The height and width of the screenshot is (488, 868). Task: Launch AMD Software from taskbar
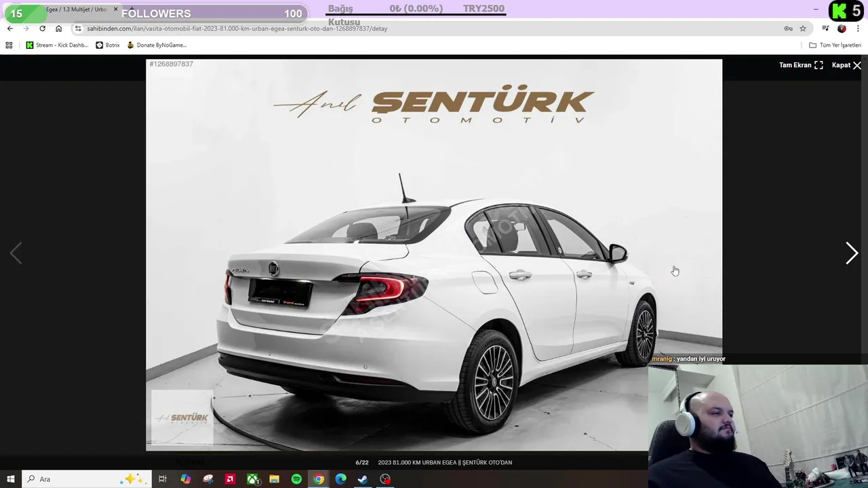point(231,479)
